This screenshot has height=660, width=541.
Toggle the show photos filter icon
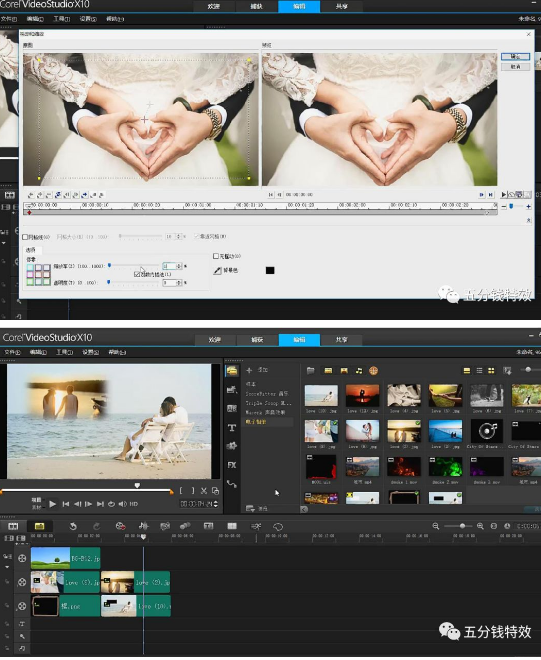pos(344,370)
